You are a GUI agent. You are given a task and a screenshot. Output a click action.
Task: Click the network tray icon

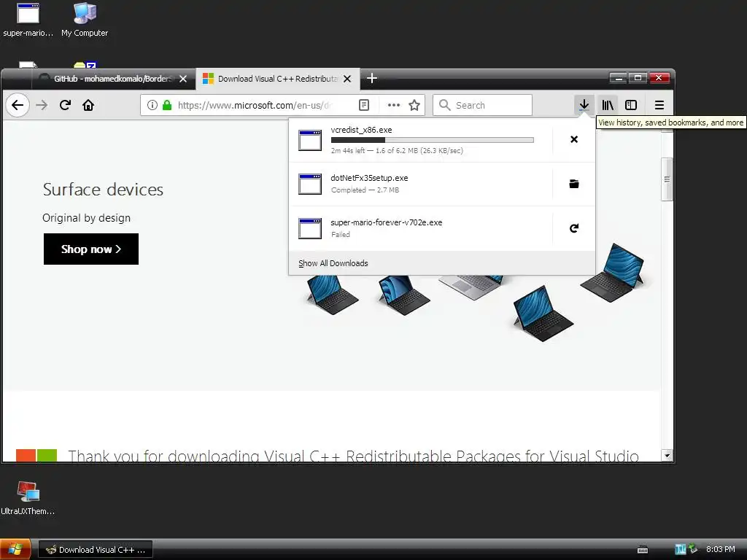pyautogui.click(x=693, y=549)
